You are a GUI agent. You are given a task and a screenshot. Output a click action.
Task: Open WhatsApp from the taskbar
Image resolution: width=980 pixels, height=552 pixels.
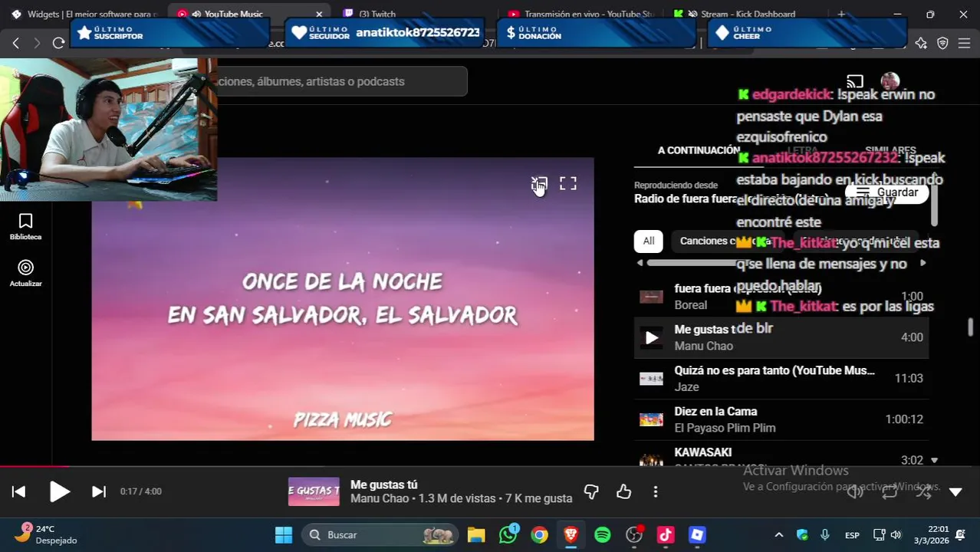[508, 535]
